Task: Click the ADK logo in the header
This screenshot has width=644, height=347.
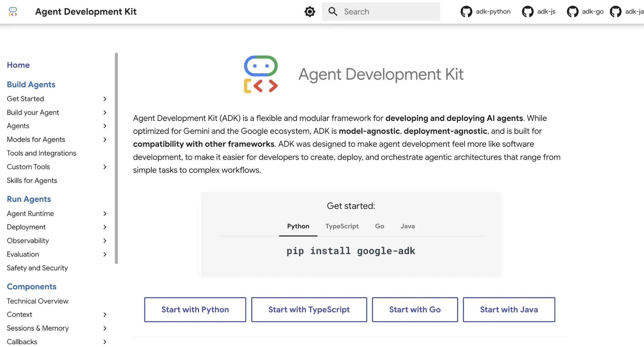Action: (x=13, y=12)
